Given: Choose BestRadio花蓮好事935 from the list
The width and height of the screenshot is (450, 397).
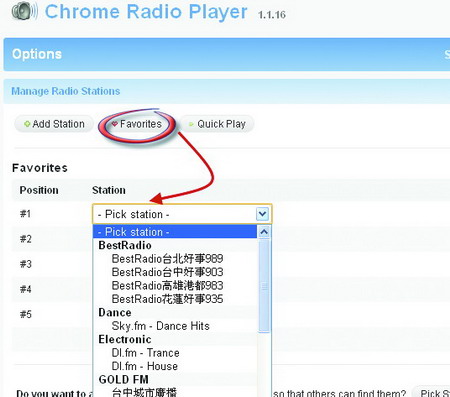Looking at the screenshot, I should pyautogui.click(x=167, y=299).
